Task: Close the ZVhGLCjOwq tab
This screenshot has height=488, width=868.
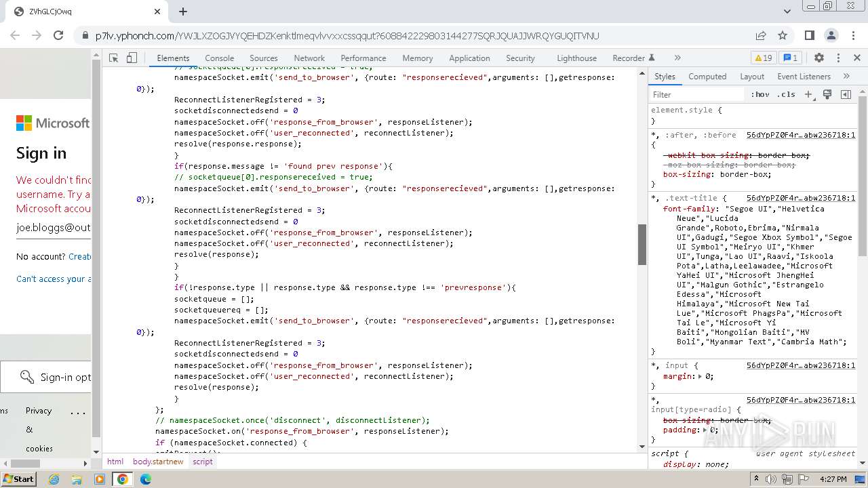Action: pos(157,12)
